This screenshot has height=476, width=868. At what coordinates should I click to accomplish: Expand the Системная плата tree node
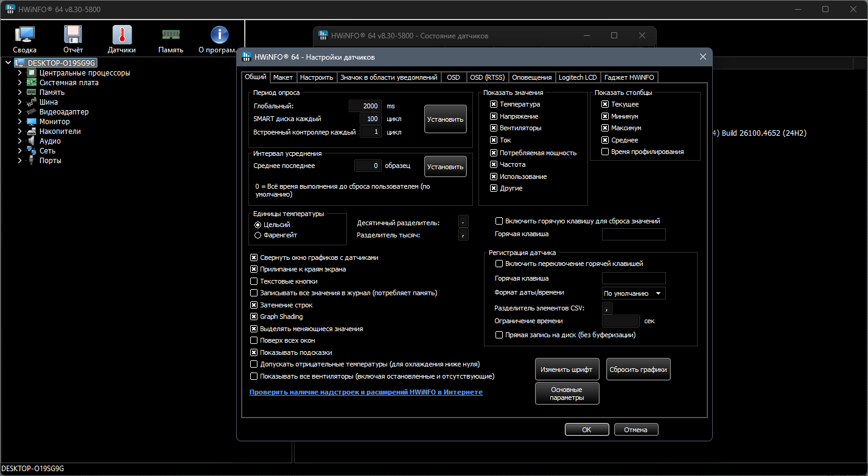pos(19,83)
